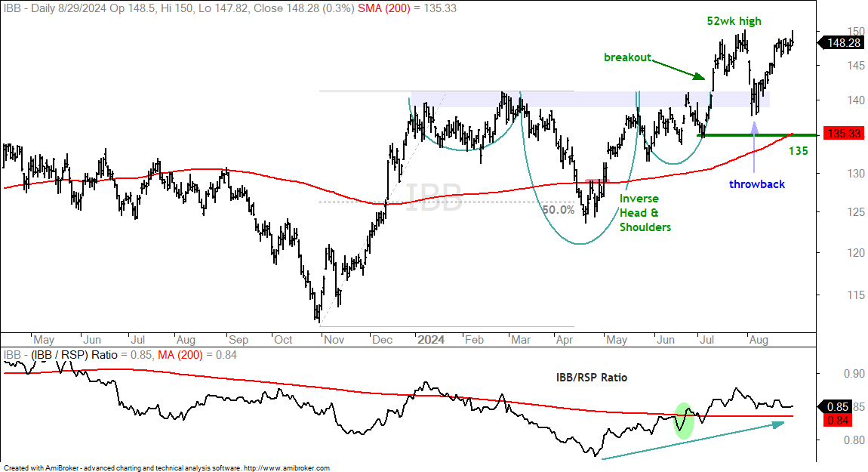Click the Aug marker at right of axis

coord(759,340)
